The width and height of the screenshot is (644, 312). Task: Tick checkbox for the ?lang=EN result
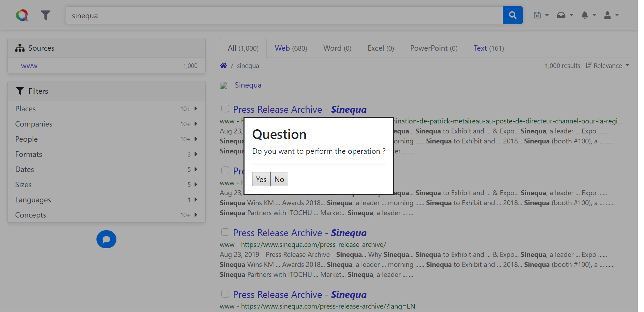click(225, 294)
